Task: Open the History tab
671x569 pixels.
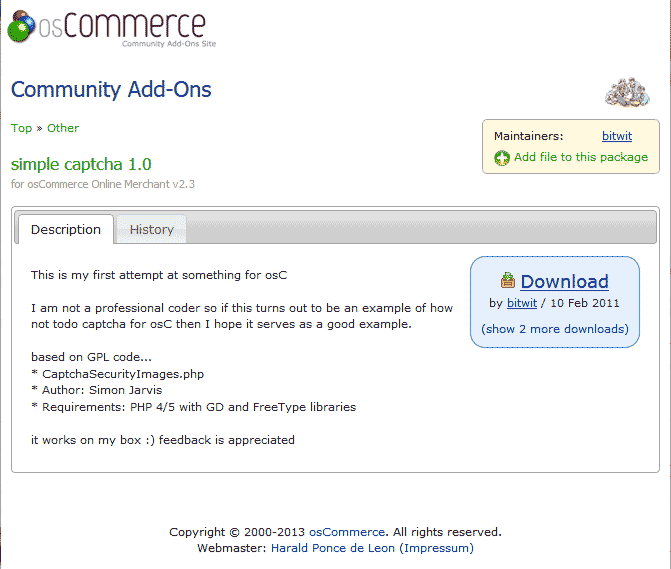Action: [151, 229]
